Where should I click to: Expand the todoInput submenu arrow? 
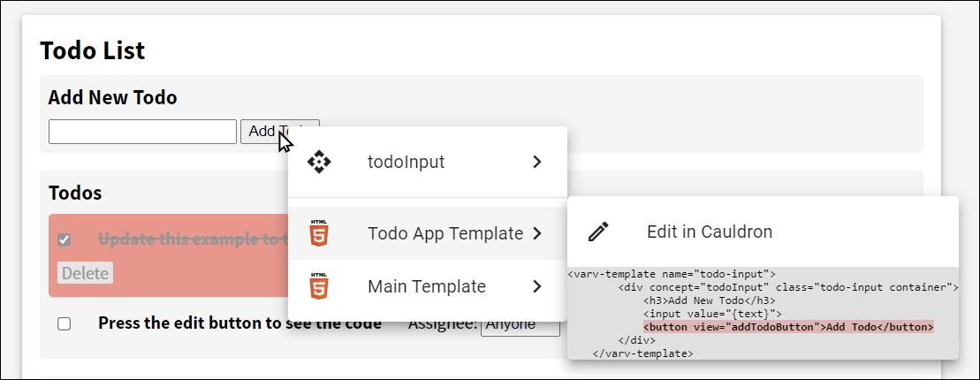click(536, 162)
